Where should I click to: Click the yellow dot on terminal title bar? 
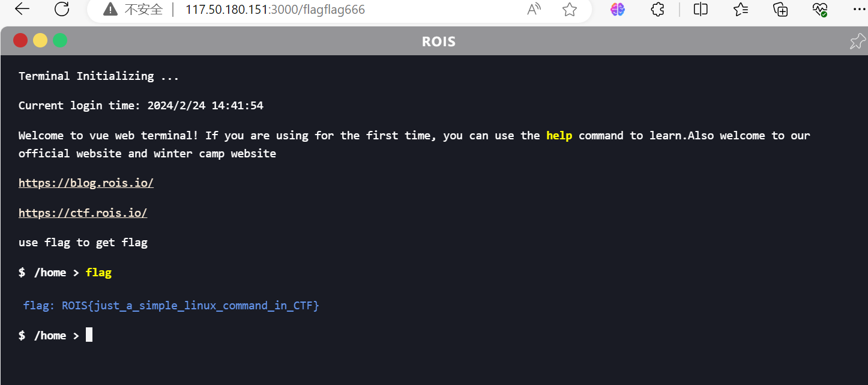pyautogui.click(x=40, y=40)
